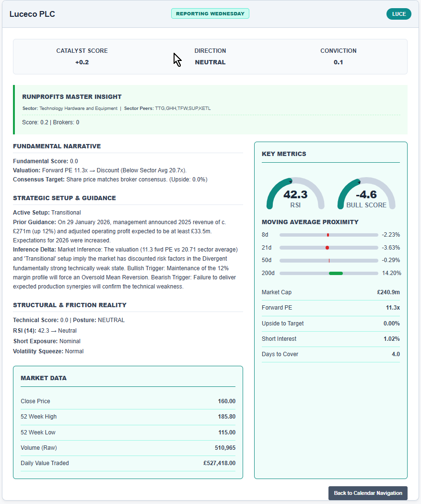The image size is (421, 504).
Task: Click the RSI 42.3 gauge
Action: (x=295, y=193)
